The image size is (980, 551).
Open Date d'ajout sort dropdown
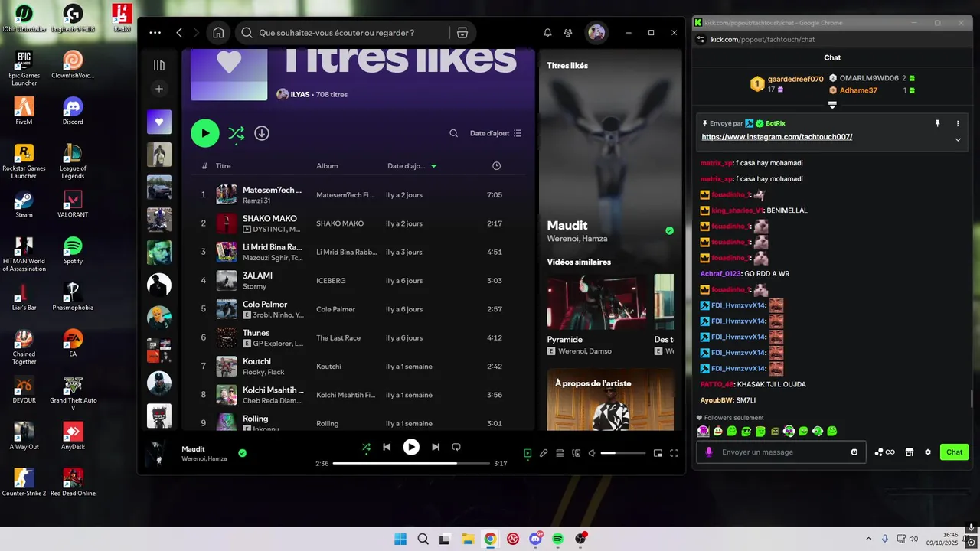point(495,133)
